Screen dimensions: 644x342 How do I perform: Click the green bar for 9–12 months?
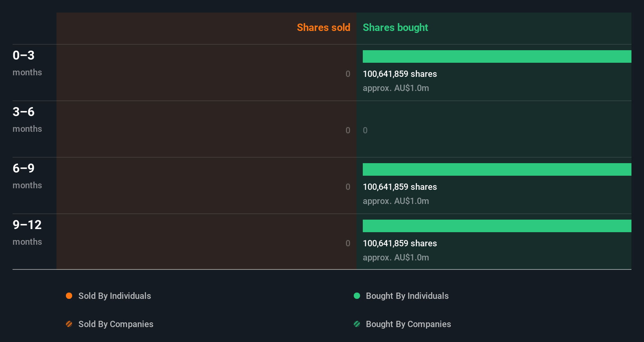point(497,226)
